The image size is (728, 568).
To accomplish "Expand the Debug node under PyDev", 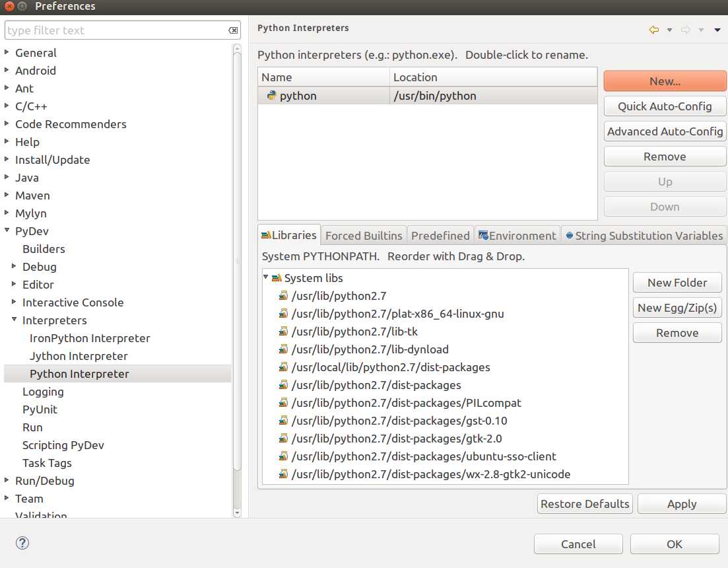I will pyautogui.click(x=14, y=266).
